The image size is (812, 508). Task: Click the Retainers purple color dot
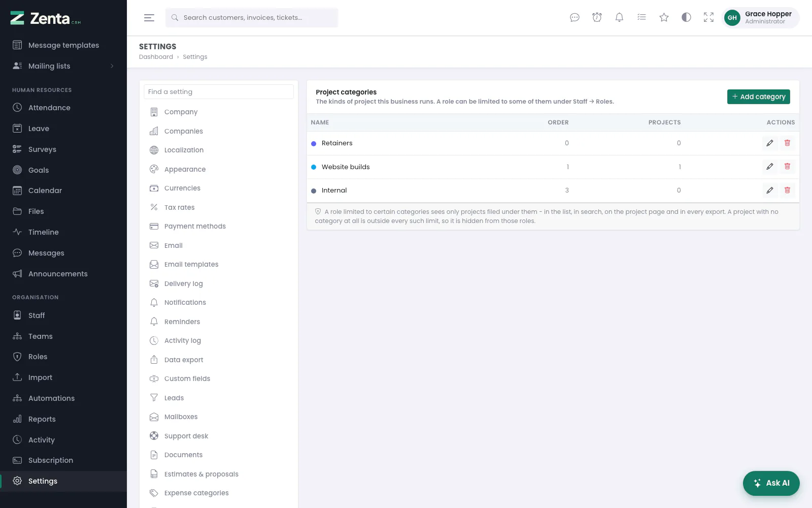pyautogui.click(x=314, y=144)
